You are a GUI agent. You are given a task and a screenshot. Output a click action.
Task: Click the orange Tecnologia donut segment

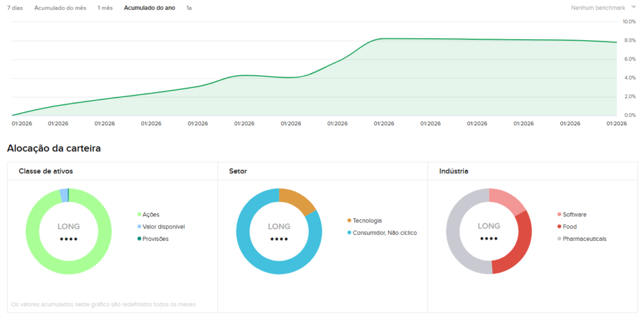click(x=298, y=201)
